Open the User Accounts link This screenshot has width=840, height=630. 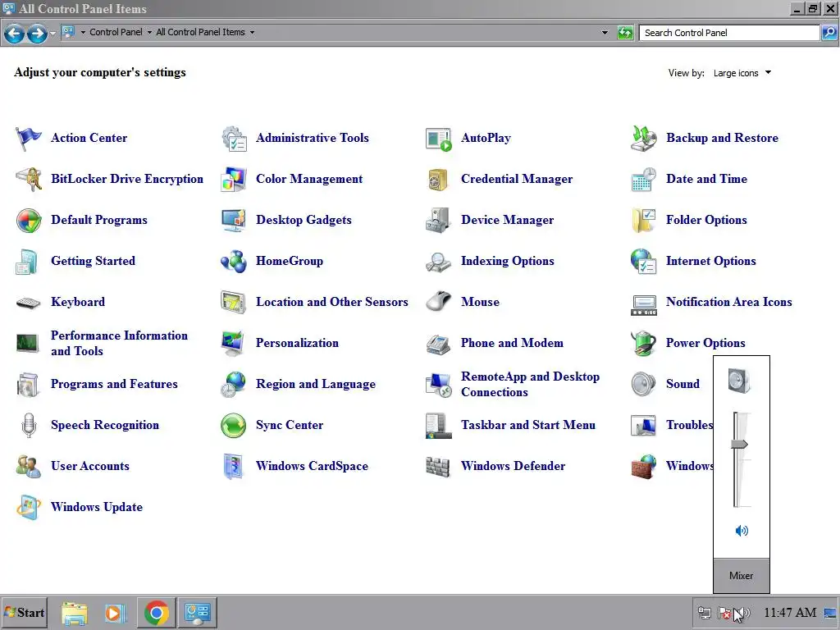tap(90, 466)
